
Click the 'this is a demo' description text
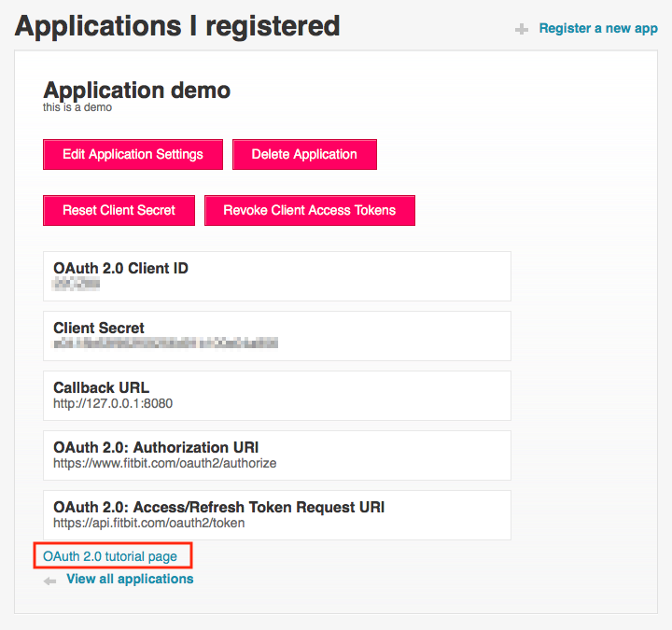[x=77, y=107]
